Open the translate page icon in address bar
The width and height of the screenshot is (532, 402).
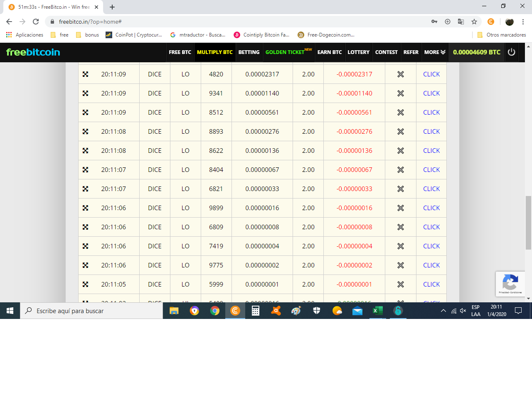pos(461,22)
